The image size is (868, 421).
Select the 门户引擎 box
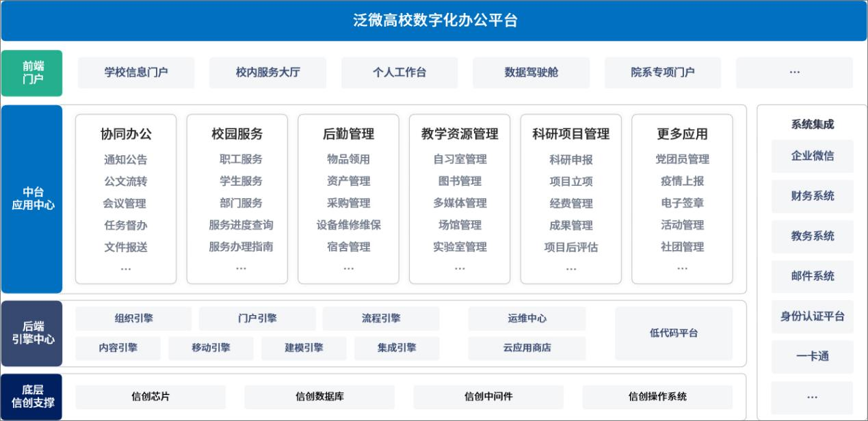tap(257, 318)
